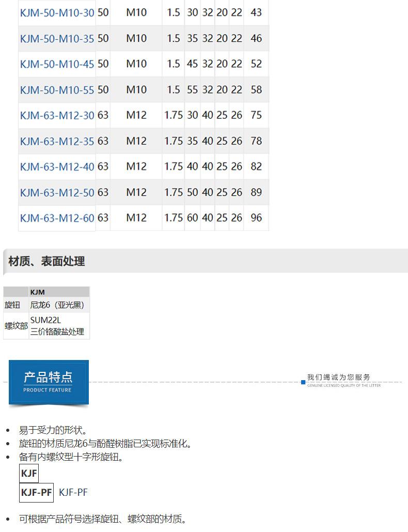Viewport: 408px width, 532px height.
Task: Click the value 96 in KJM-63-M12-60 row
Action: click(256, 217)
